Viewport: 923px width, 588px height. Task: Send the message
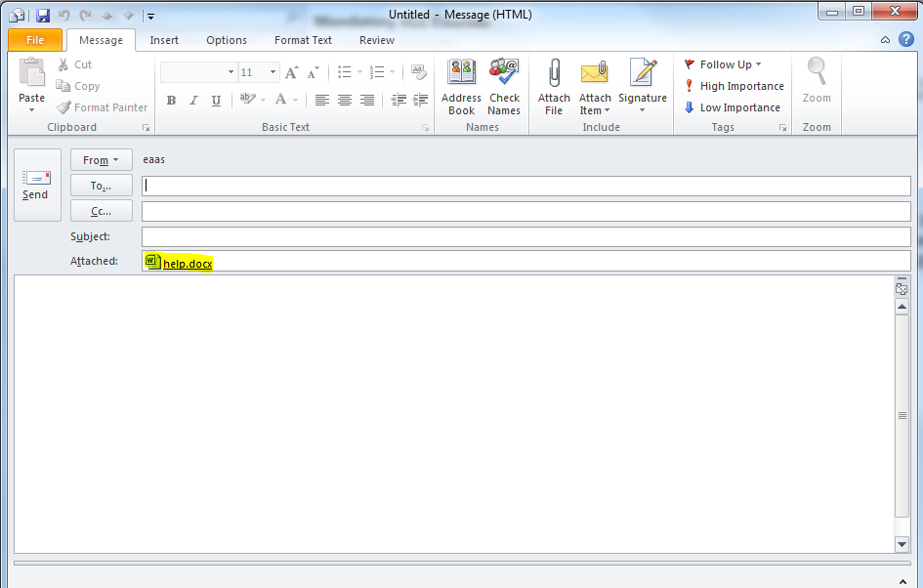pyautogui.click(x=37, y=185)
